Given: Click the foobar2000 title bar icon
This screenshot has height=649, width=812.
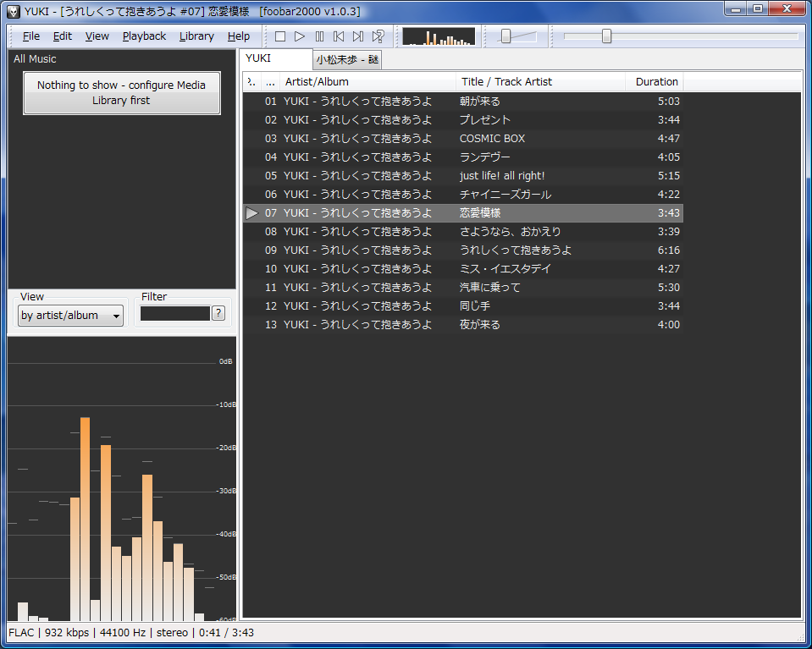Looking at the screenshot, I should [x=14, y=11].
